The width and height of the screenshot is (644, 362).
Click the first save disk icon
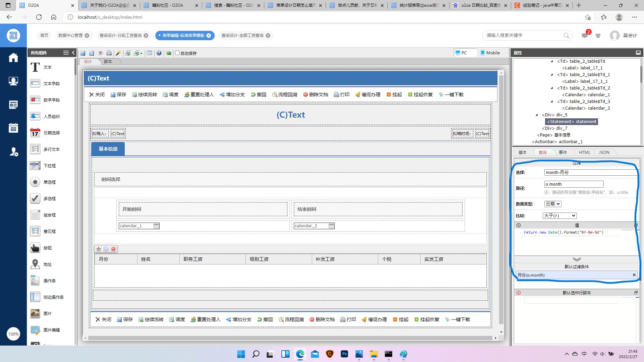click(83, 53)
